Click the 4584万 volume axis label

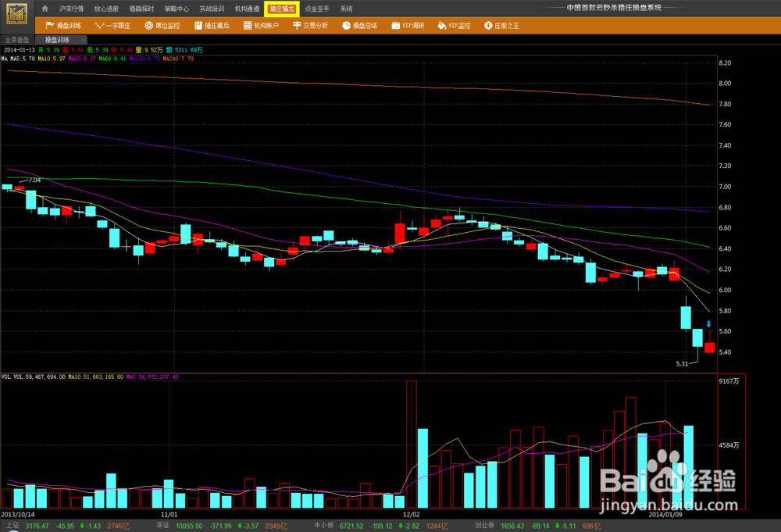tap(729, 445)
